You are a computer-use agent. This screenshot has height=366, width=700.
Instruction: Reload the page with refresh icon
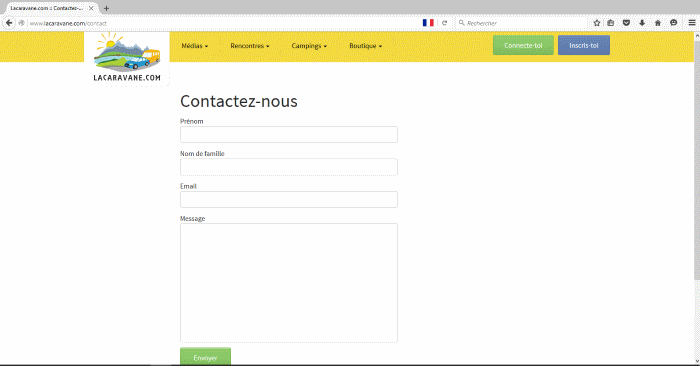(x=445, y=23)
